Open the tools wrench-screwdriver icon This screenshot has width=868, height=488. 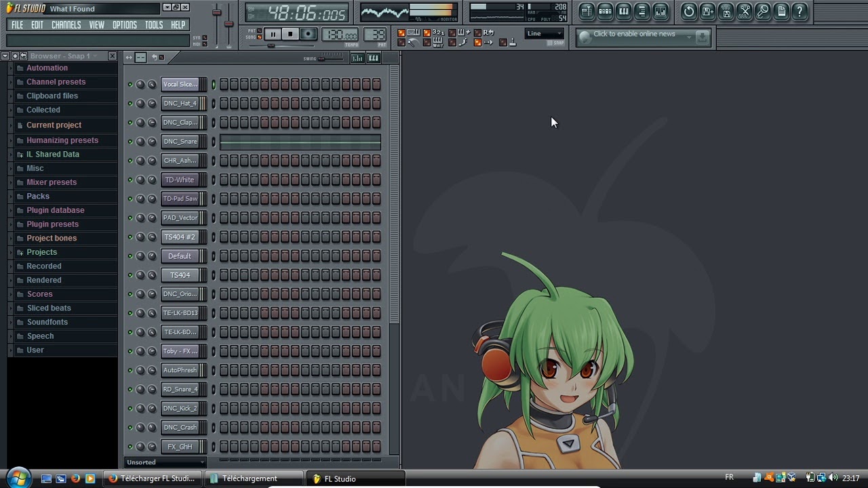click(x=745, y=11)
